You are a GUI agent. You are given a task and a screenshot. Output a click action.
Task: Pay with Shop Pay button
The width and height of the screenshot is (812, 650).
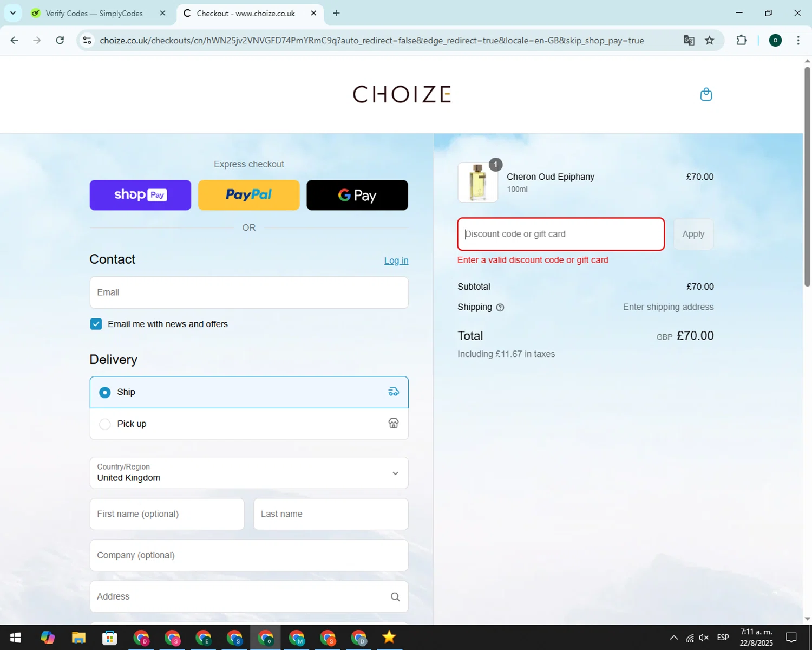point(140,195)
